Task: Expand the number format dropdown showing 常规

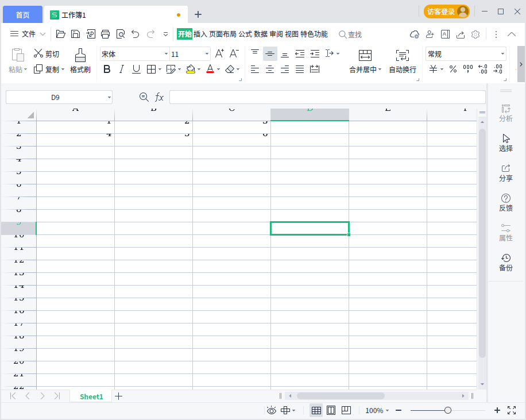Action: point(504,53)
